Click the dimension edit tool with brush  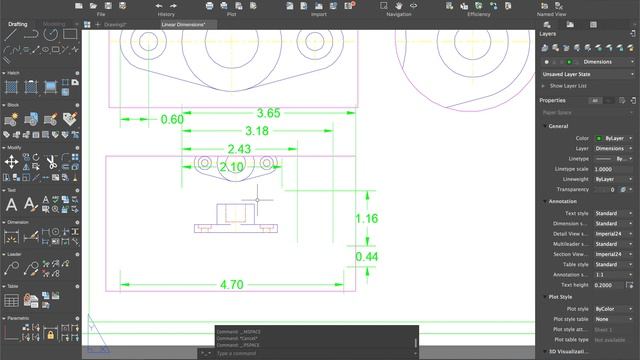[31, 236]
